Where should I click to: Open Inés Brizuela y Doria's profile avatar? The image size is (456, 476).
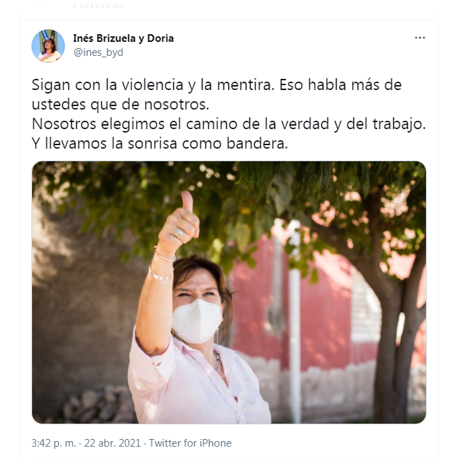click(x=48, y=46)
